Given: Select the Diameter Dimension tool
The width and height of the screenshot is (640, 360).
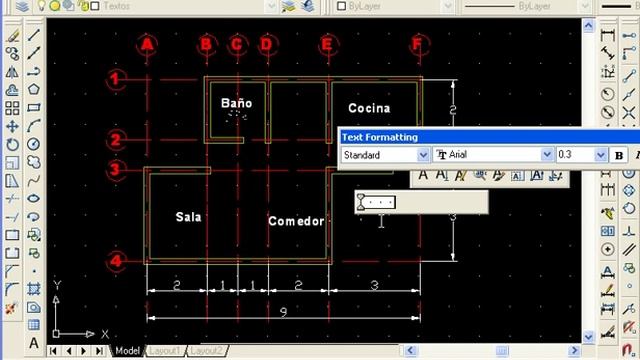Looking at the screenshot, I should pos(608,112).
